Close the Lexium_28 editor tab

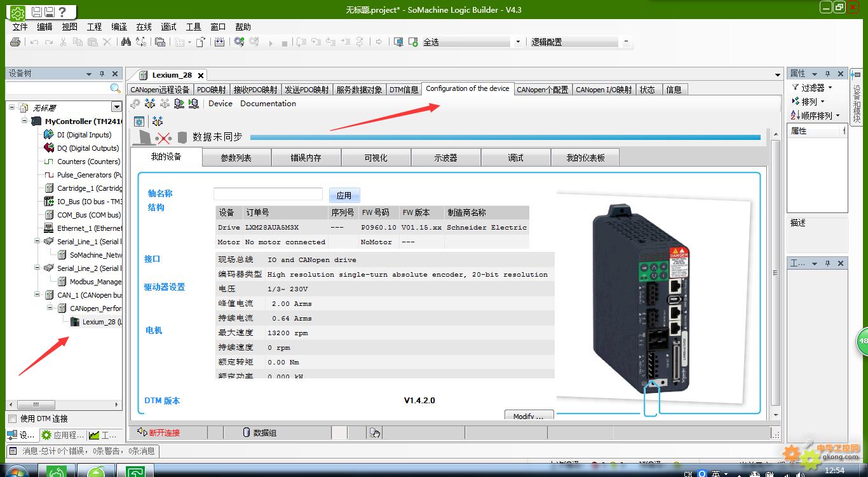pyautogui.click(x=200, y=75)
